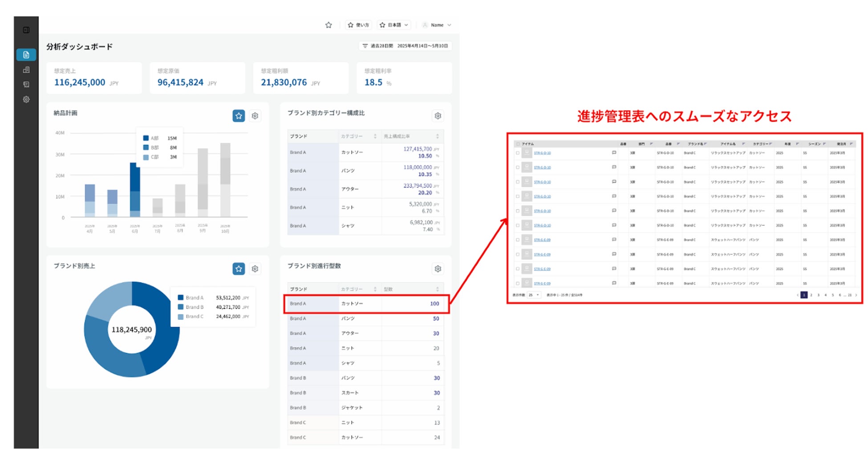Check the first row checkbox in item table
The width and height of the screenshot is (868, 457).
[x=518, y=153]
